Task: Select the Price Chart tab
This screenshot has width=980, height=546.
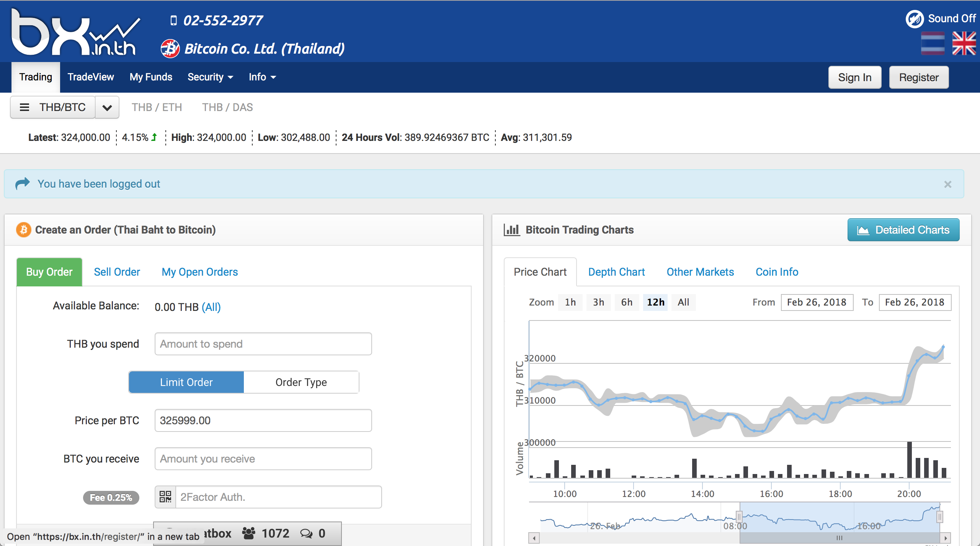Action: 540,272
